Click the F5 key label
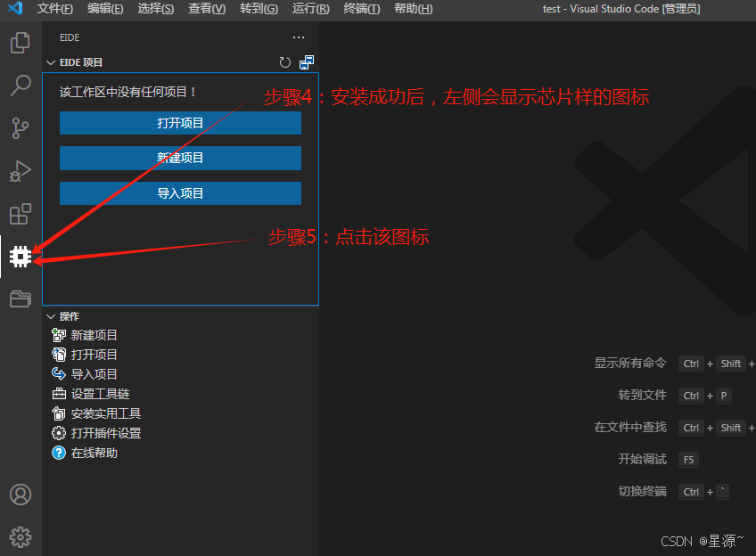Image resolution: width=756 pixels, height=556 pixels. (688, 460)
